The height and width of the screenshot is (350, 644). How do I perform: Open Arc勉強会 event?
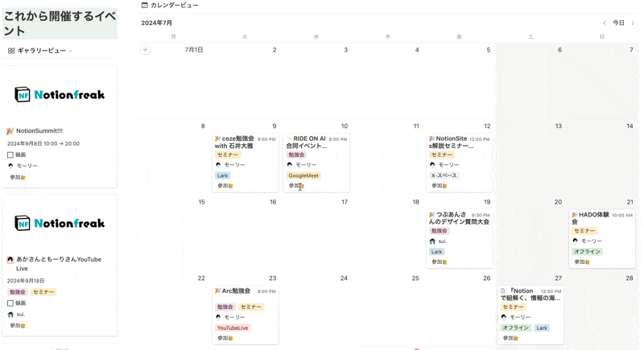(236, 291)
